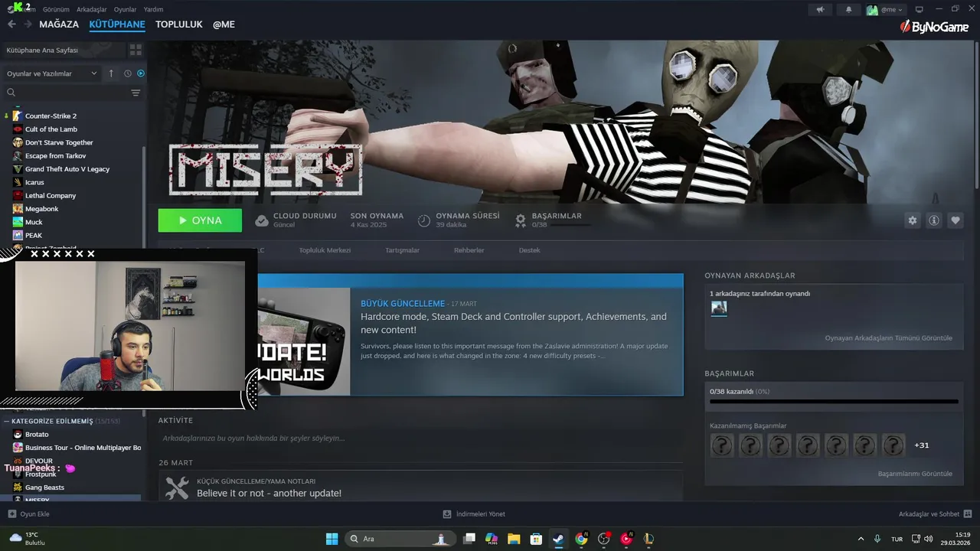Click the library search field

[x=67, y=93]
